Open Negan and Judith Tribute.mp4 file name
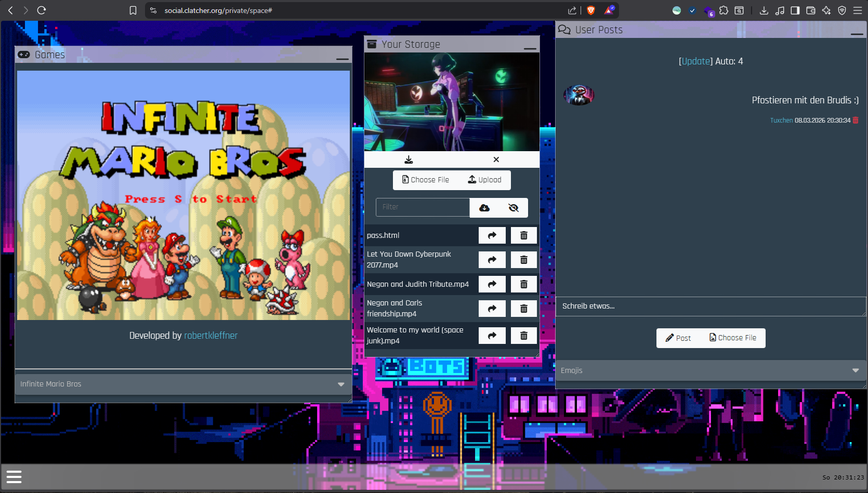 pos(418,284)
